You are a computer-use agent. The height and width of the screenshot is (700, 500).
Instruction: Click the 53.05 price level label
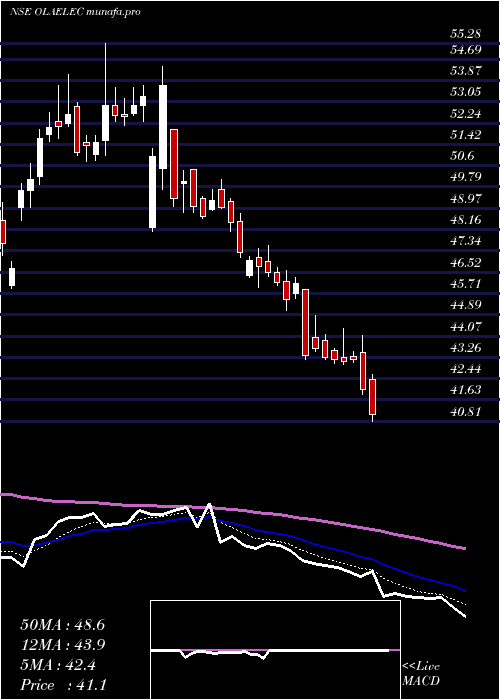(x=466, y=92)
